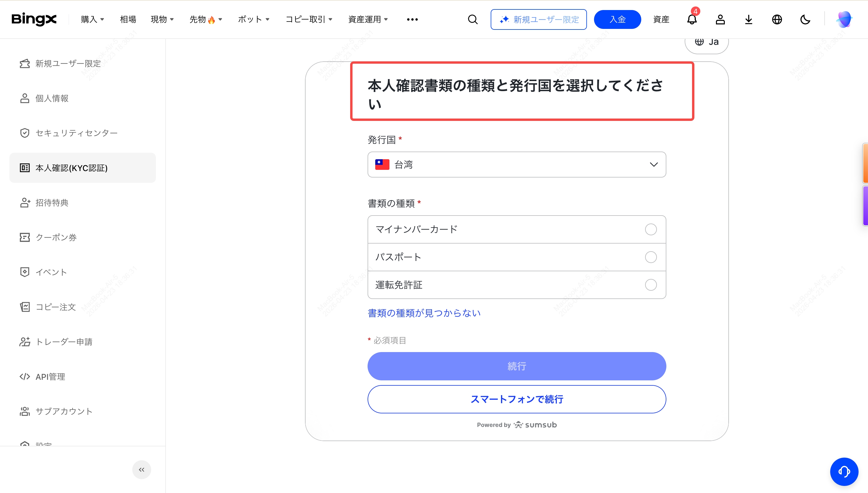Collapse the sidebar with double-chevron button

pos(141,470)
